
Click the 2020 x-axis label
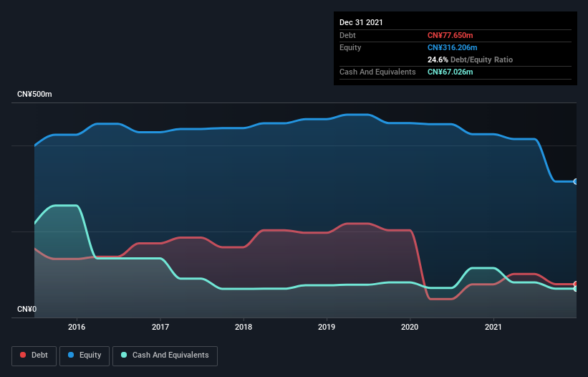point(410,327)
